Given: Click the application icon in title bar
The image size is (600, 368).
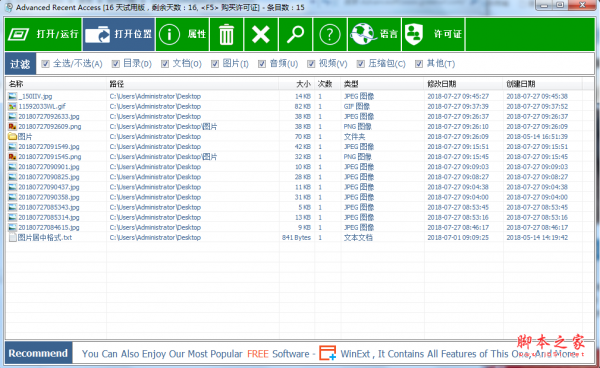Looking at the screenshot, I should coord(9,7).
